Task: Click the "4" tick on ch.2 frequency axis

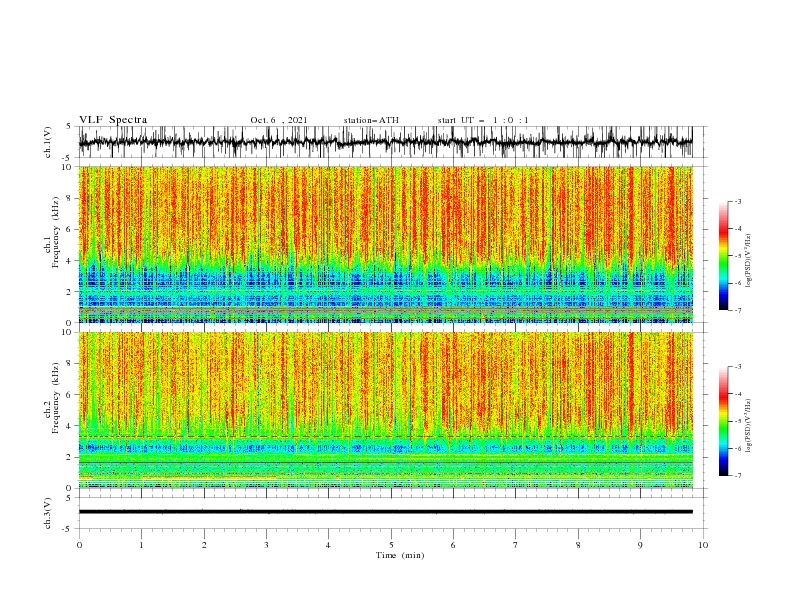Action: click(x=69, y=426)
